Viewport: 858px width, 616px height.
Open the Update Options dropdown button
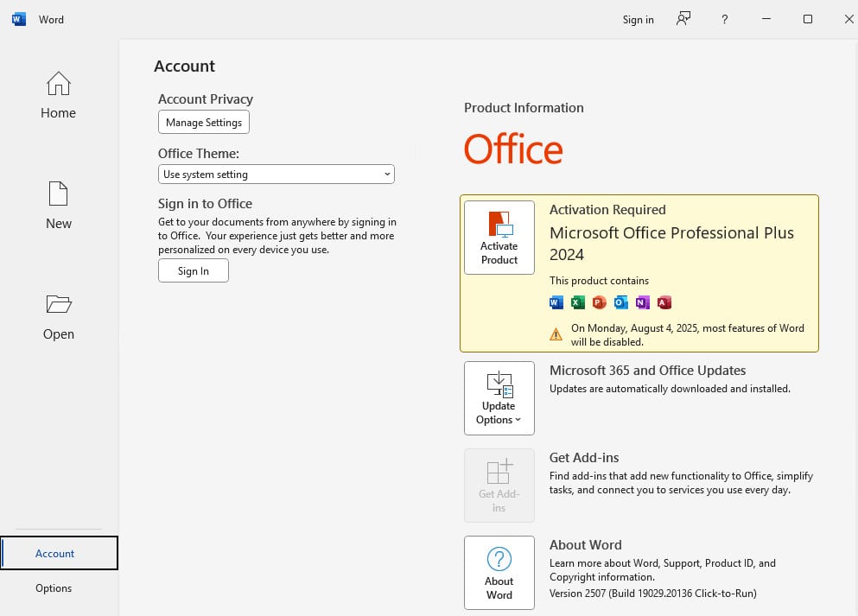[499, 398]
